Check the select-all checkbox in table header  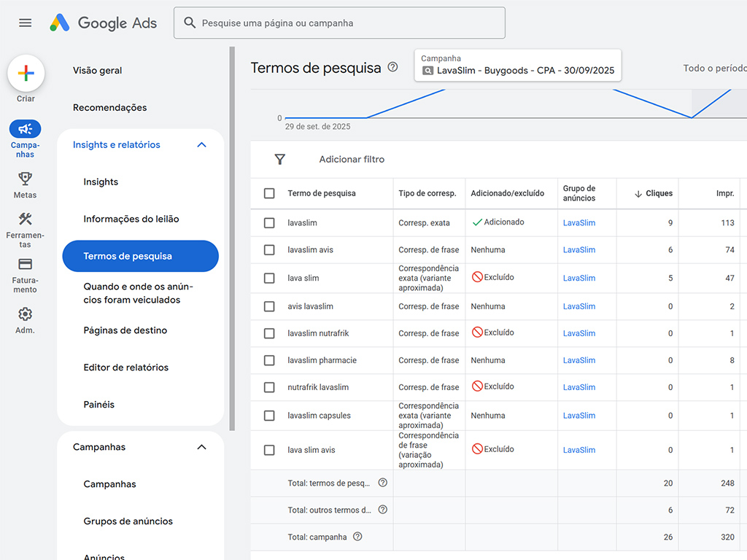point(269,193)
